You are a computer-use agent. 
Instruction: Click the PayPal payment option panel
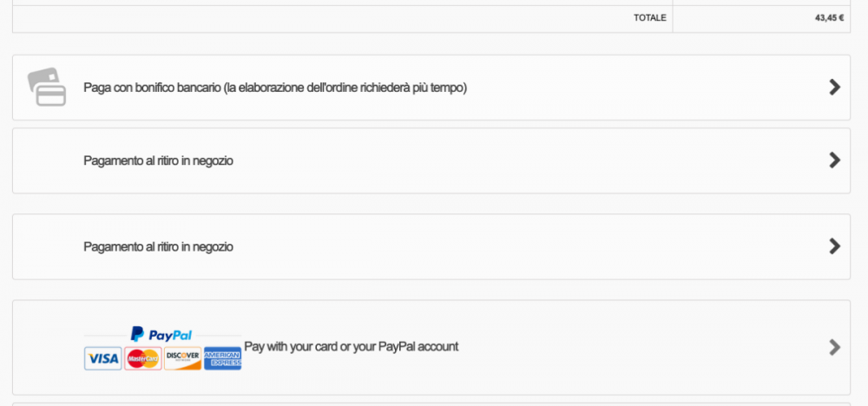pyautogui.click(x=608, y=347)
